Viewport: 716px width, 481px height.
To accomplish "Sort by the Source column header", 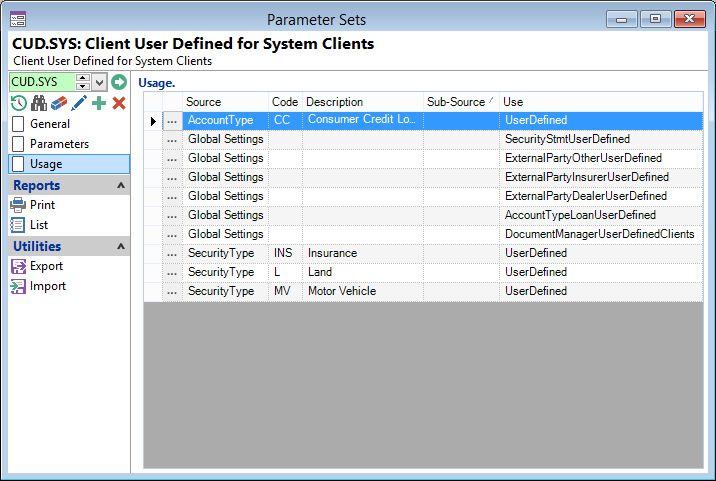I will (x=225, y=102).
